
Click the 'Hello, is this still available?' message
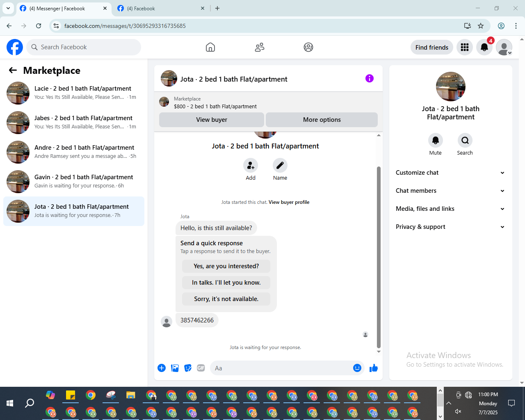point(216,228)
